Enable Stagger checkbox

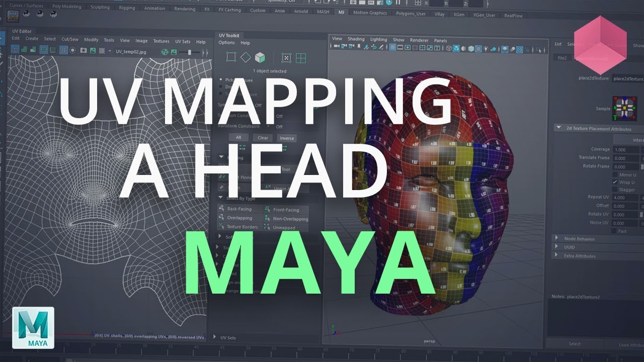[x=615, y=190]
